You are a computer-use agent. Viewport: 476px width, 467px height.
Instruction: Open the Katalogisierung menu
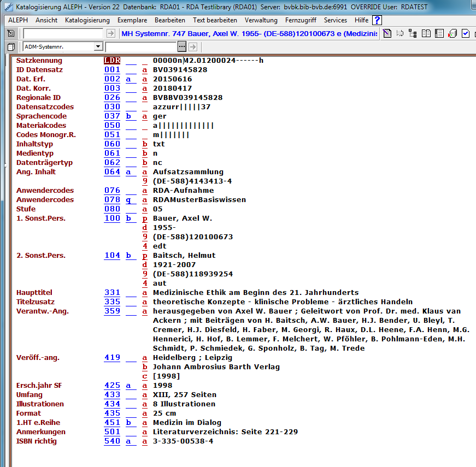tap(87, 20)
